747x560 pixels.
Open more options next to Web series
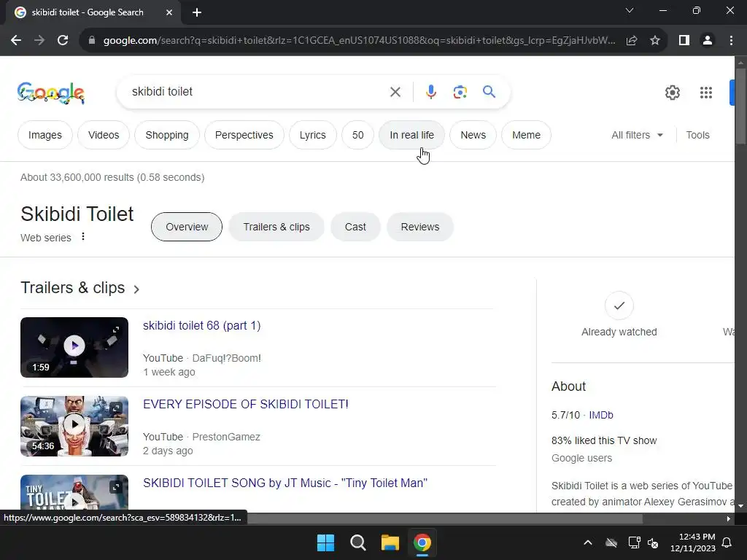[83, 237]
